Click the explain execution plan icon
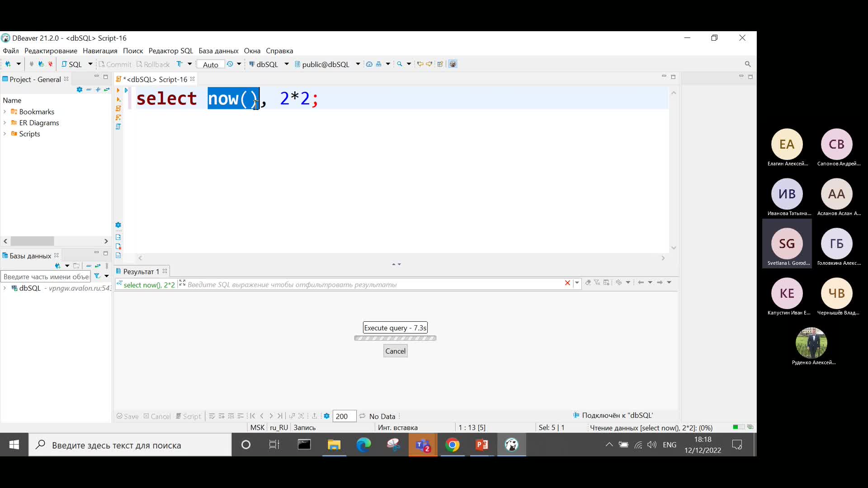Viewport: 868px width, 488px height. coord(118,127)
